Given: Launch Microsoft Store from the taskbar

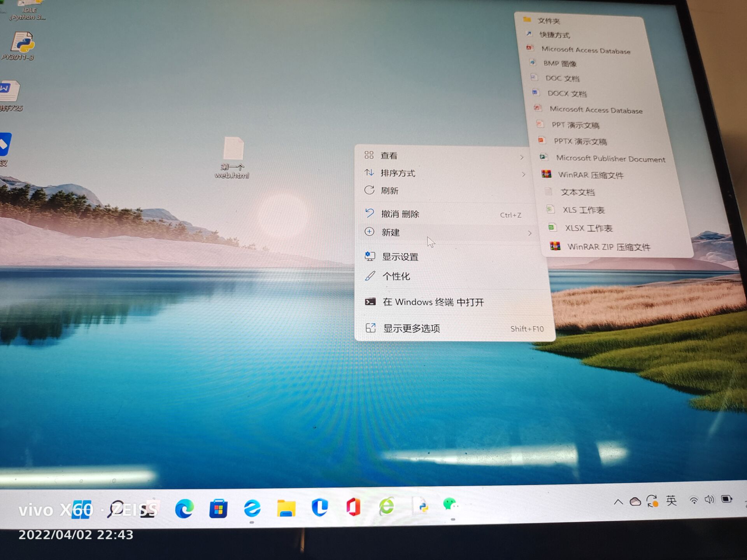Looking at the screenshot, I should click(x=218, y=508).
